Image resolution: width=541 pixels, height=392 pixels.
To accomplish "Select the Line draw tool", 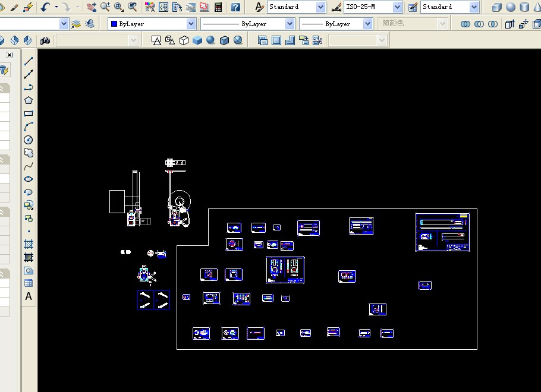I will pyautogui.click(x=29, y=61).
